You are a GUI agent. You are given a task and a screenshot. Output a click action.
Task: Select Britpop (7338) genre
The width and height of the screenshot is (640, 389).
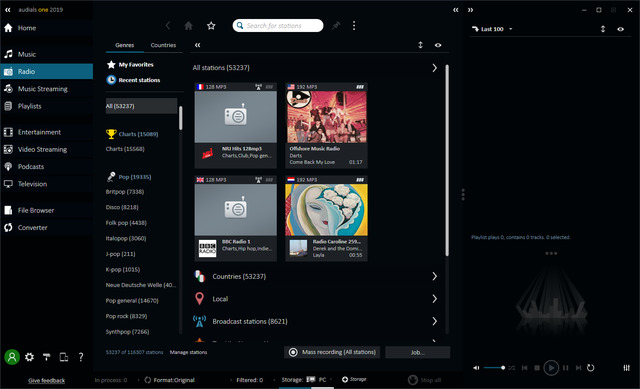point(125,191)
